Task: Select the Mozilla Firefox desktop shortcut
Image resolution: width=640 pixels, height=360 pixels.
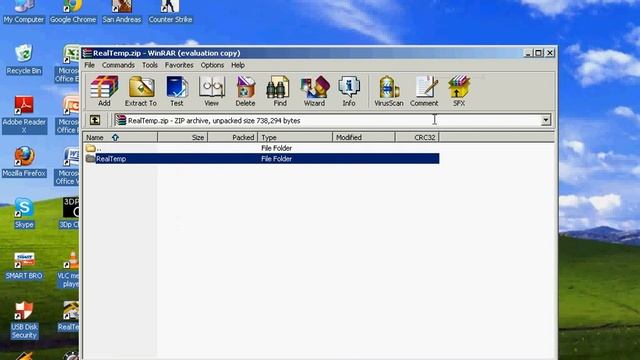Action: [24, 162]
